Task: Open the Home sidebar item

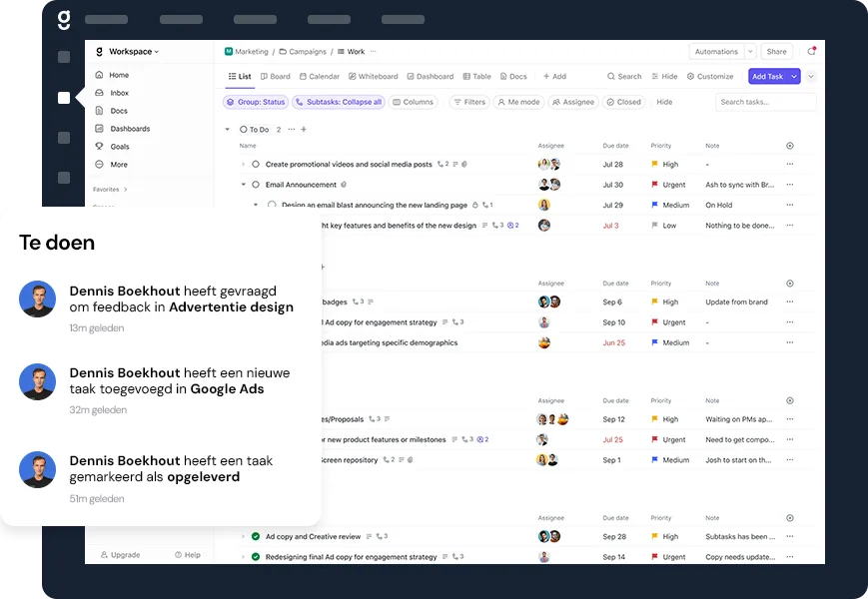Action: click(113, 75)
